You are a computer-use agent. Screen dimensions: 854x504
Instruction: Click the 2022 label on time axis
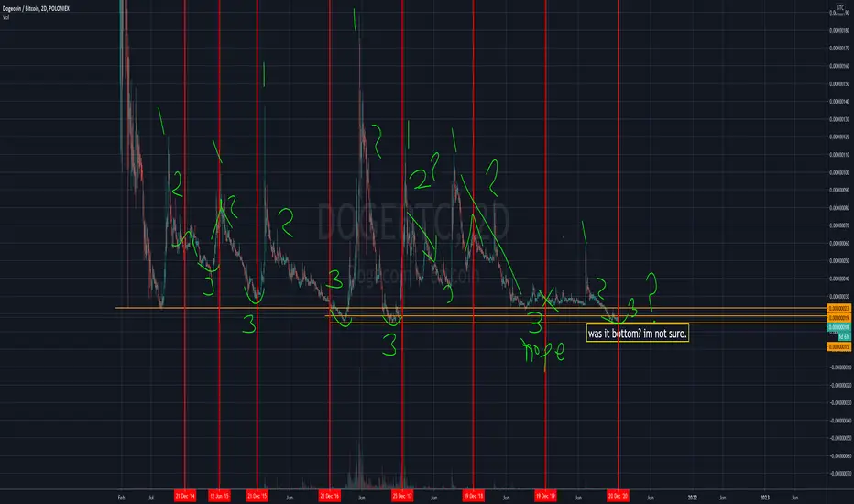coord(692,498)
